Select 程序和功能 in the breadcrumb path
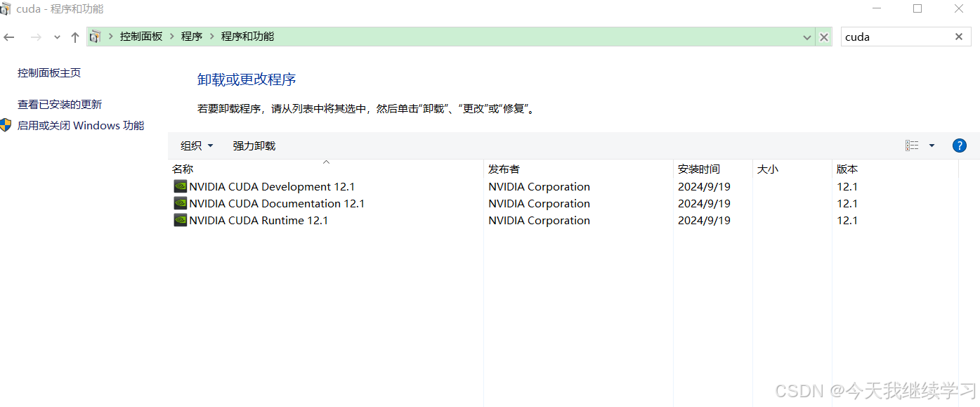 point(248,37)
